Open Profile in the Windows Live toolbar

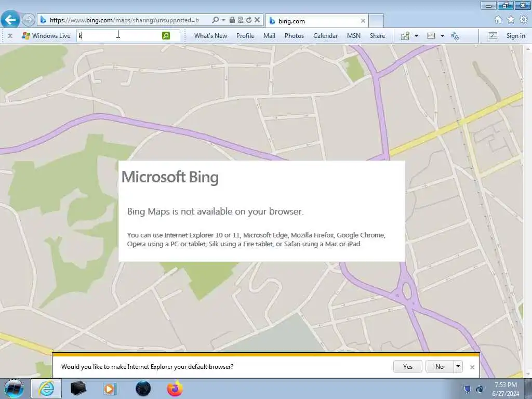point(245,36)
